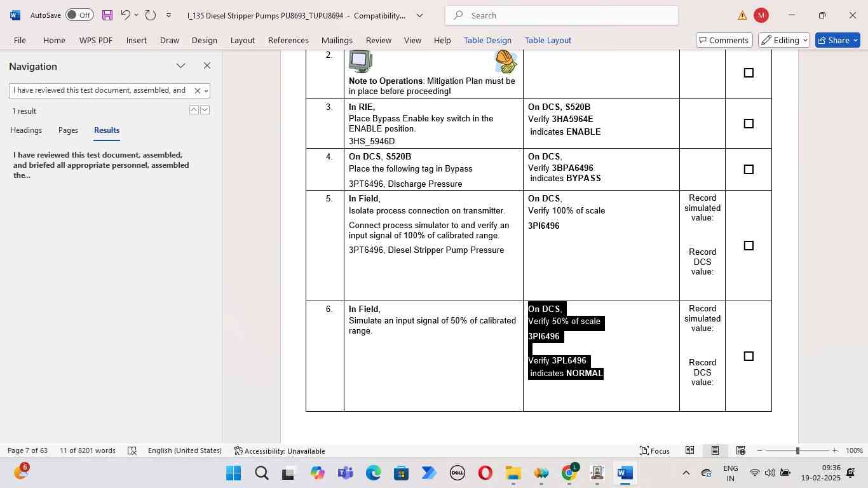Click the Dell icon in taskbar
The height and width of the screenshot is (488, 868).
pos(457,473)
